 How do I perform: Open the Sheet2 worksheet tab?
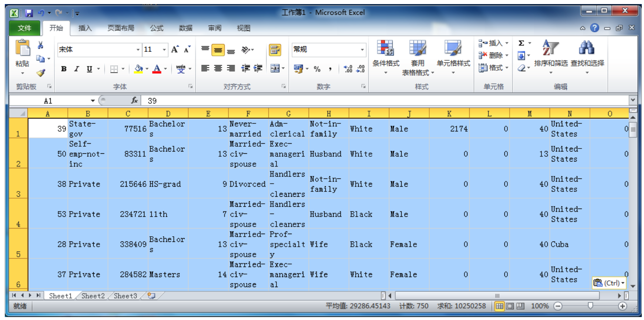(93, 296)
